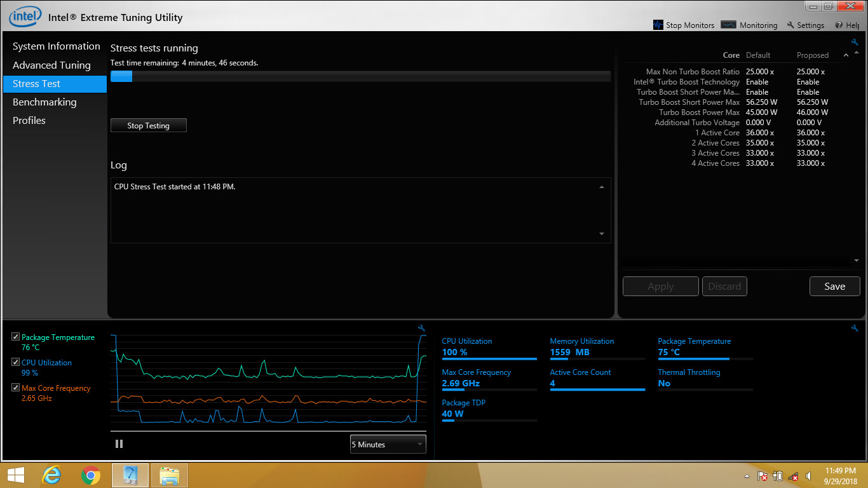Click Thermal Throttling 'No' value
This screenshot has height=488, width=868.
[x=664, y=383]
